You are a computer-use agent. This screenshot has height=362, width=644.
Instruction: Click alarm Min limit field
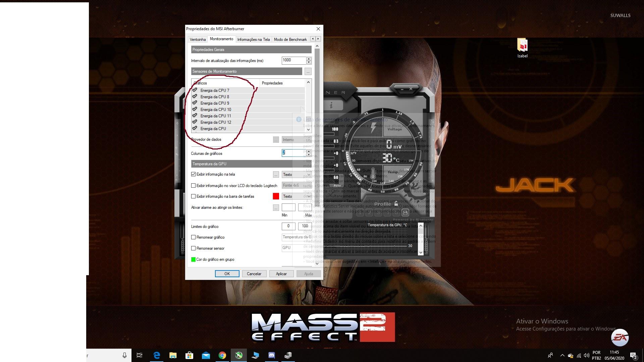[288, 207]
